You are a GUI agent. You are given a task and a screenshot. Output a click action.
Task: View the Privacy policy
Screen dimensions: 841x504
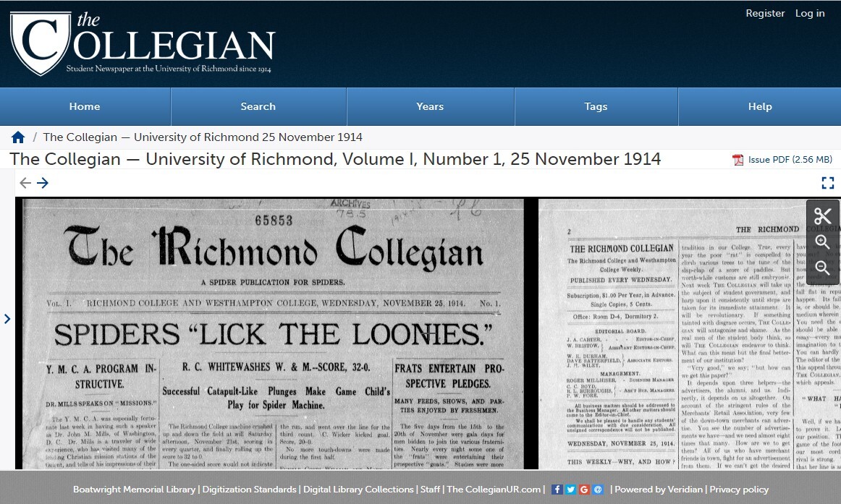tap(738, 489)
